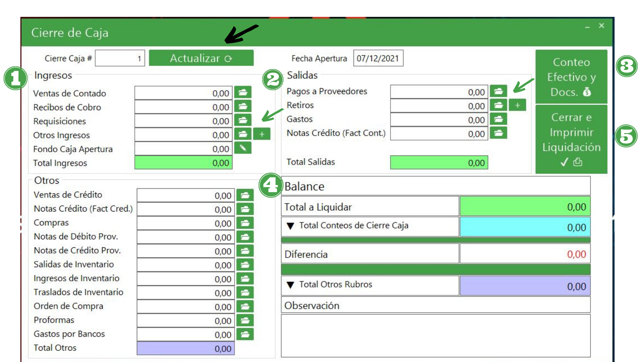The height and width of the screenshot is (362, 644).
Task: Click Cerrar e Imprimir Liquidación button
Action: [571, 139]
